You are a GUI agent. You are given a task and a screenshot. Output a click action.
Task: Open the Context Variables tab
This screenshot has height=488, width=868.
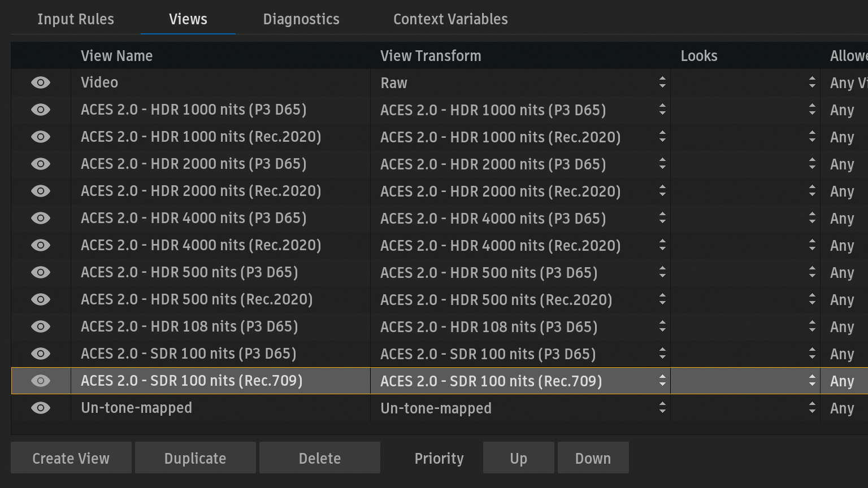tap(450, 19)
